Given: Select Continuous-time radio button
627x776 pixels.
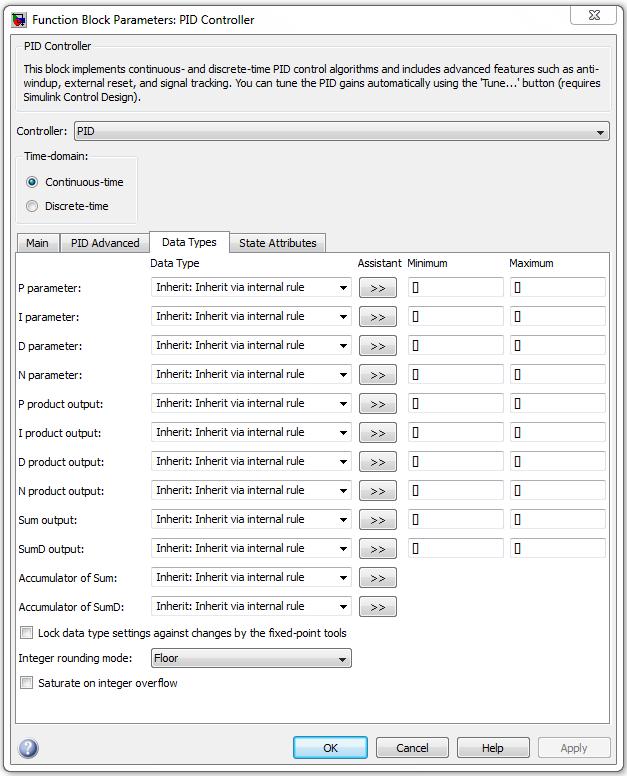Looking at the screenshot, I should coord(32,182).
